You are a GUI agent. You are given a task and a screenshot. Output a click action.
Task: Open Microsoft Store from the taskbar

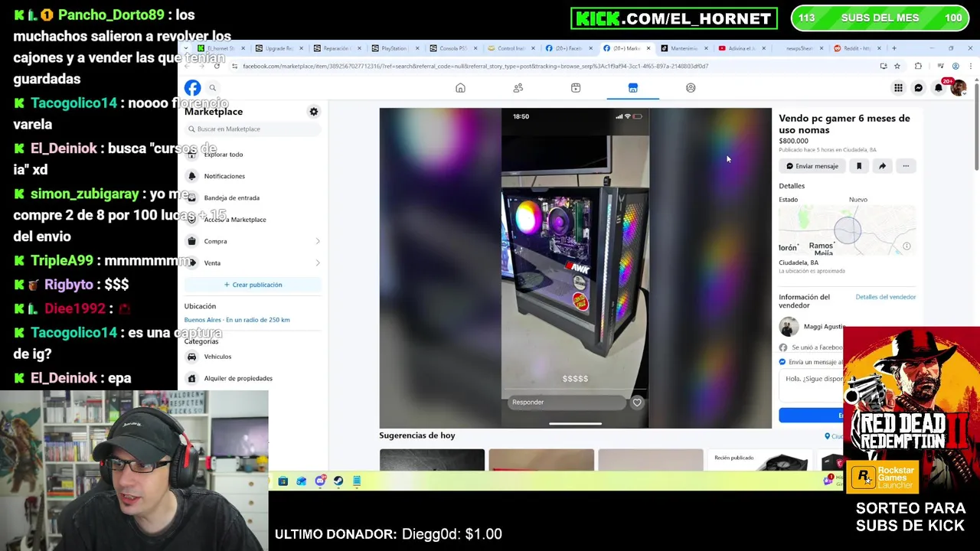283,481
